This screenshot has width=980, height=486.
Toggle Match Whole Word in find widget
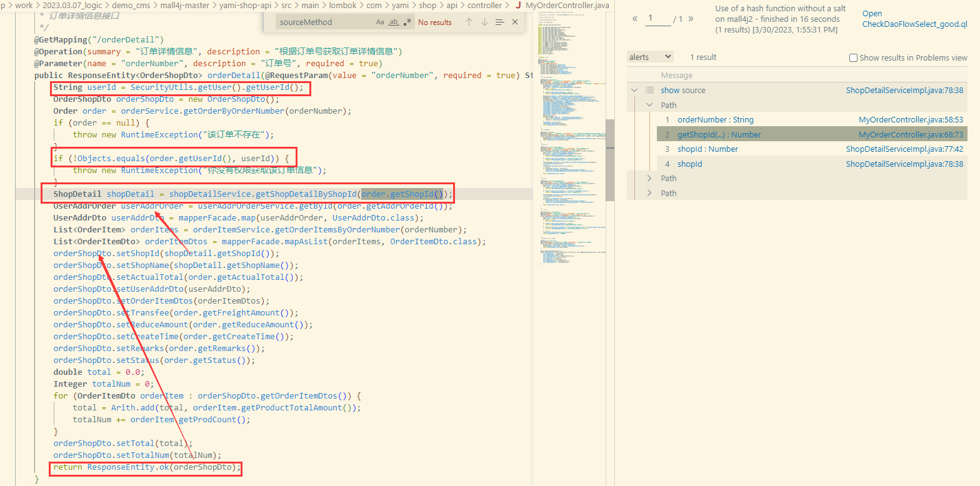point(394,22)
